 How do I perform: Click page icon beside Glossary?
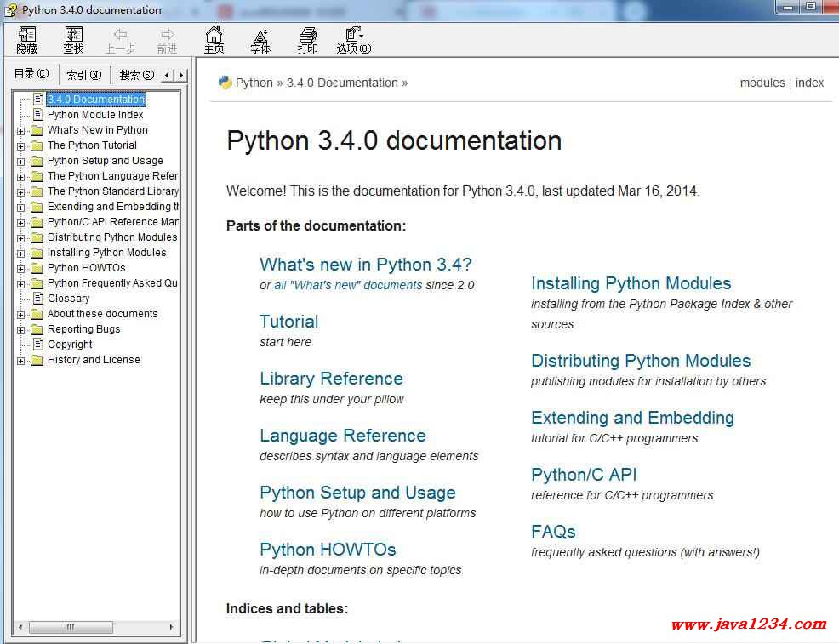pyautogui.click(x=38, y=299)
